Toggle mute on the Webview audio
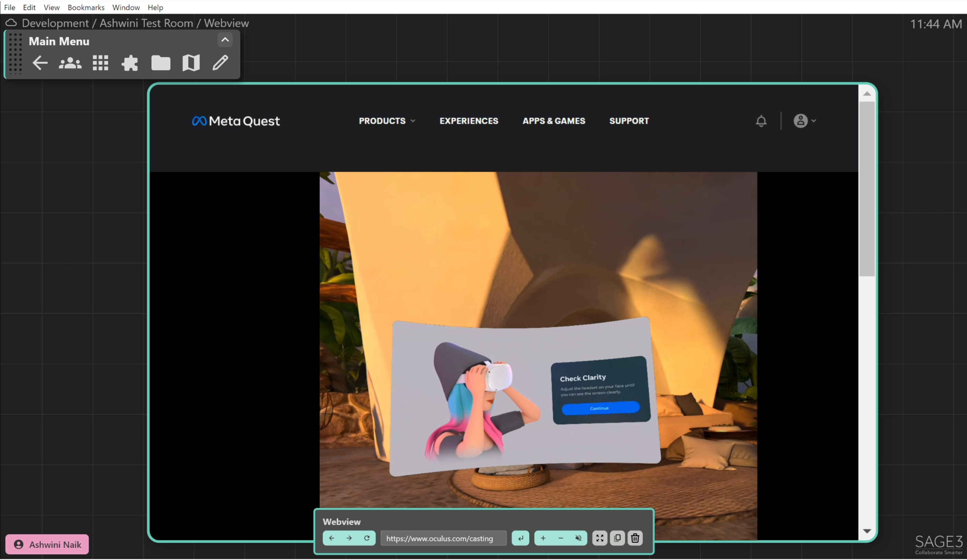Viewport: 967px width, 560px height. (x=578, y=538)
